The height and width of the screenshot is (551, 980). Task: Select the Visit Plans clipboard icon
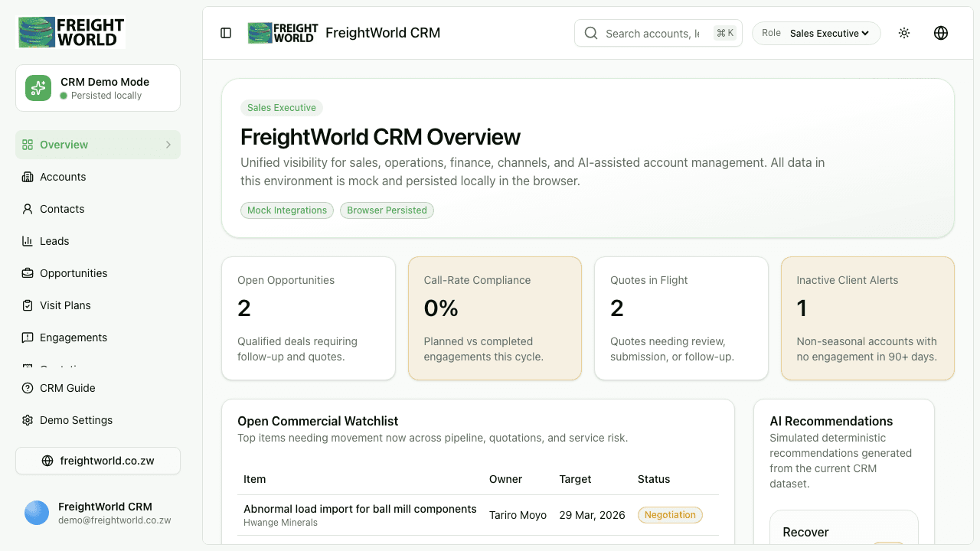[27, 305]
